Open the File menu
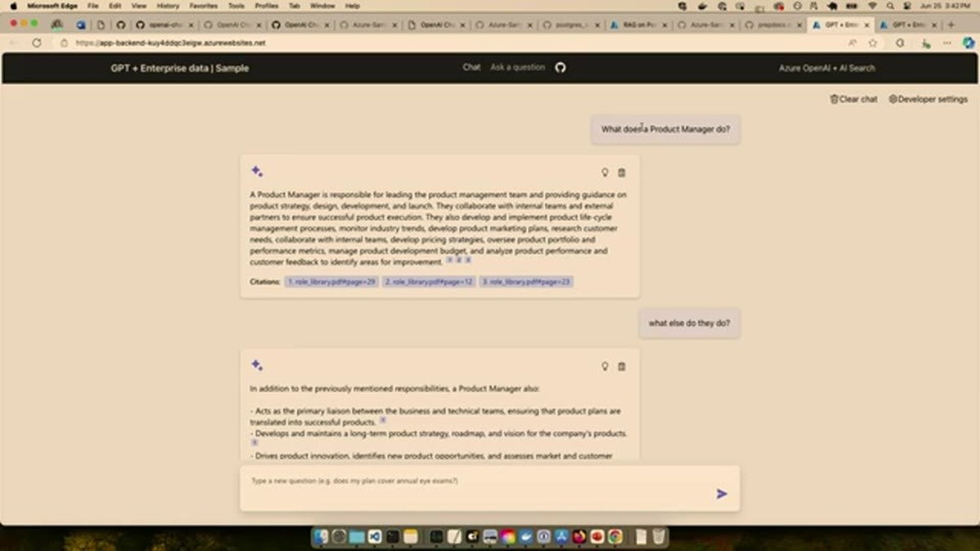Viewport: 980px width, 551px height. [x=93, y=6]
